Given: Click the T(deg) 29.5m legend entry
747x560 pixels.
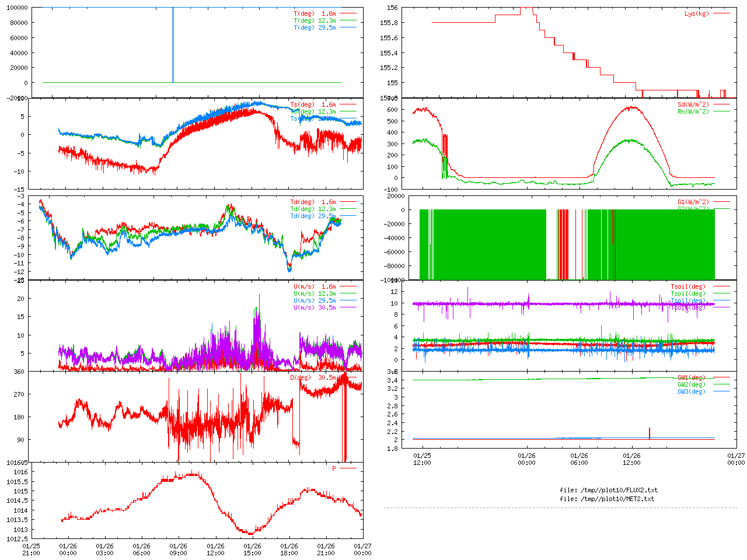Looking at the screenshot, I should point(315,27).
